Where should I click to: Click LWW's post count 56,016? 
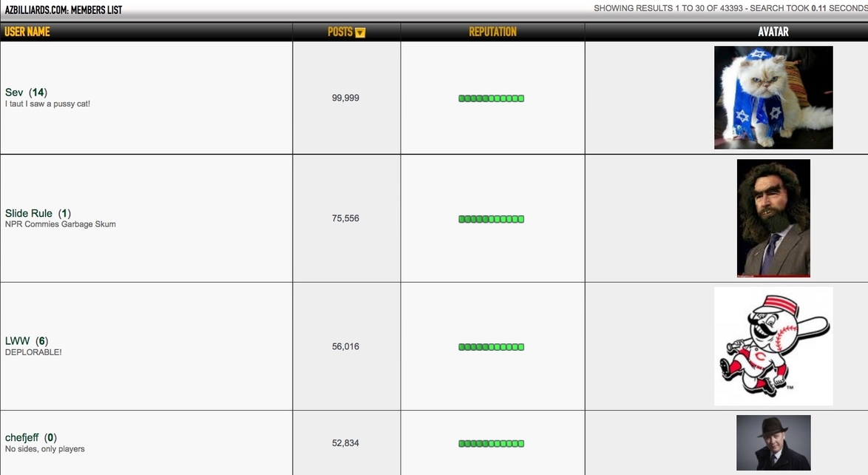coord(345,346)
